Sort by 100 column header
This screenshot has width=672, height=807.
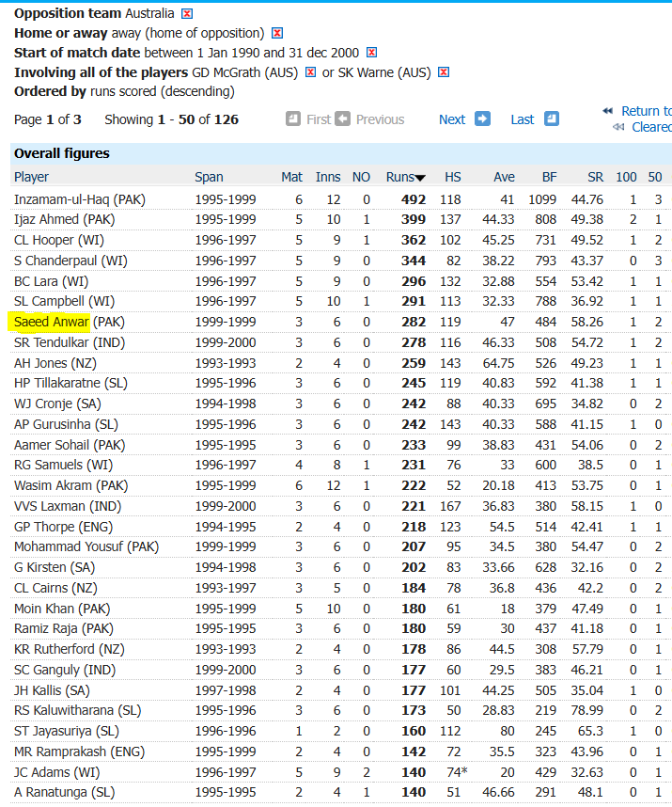tap(626, 177)
